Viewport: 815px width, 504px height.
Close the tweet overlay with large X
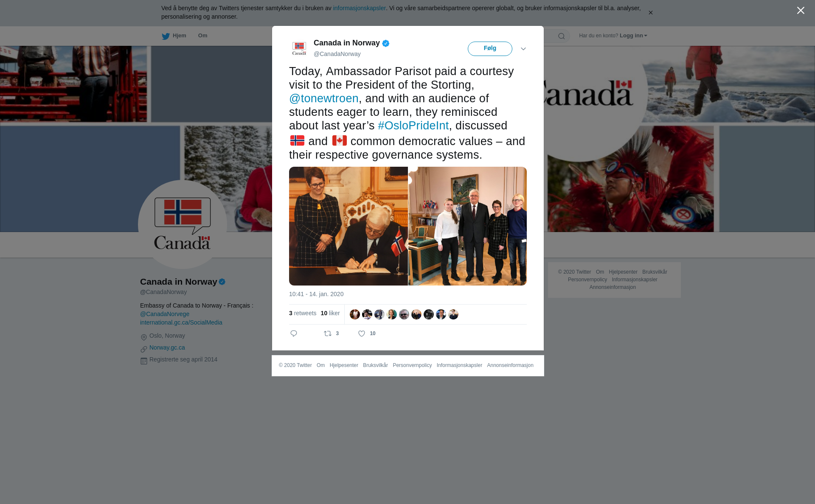(801, 11)
